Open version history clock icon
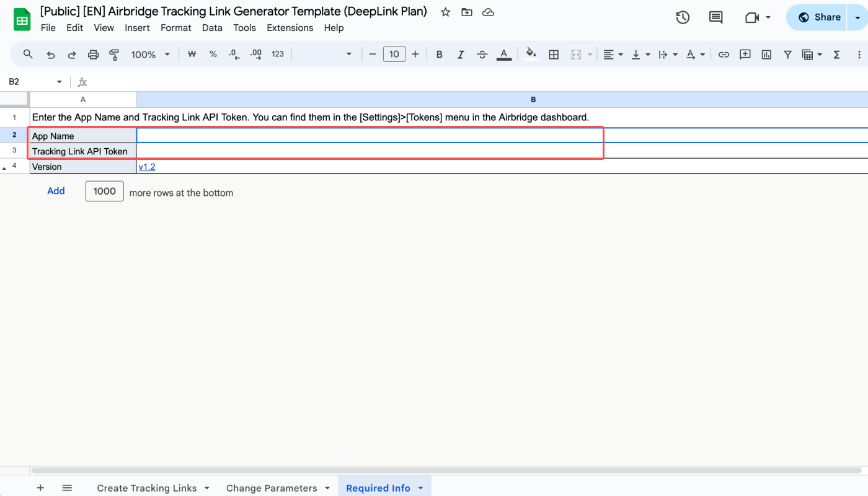The height and width of the screenshot is (496, 868). click(x=683, y=17)
